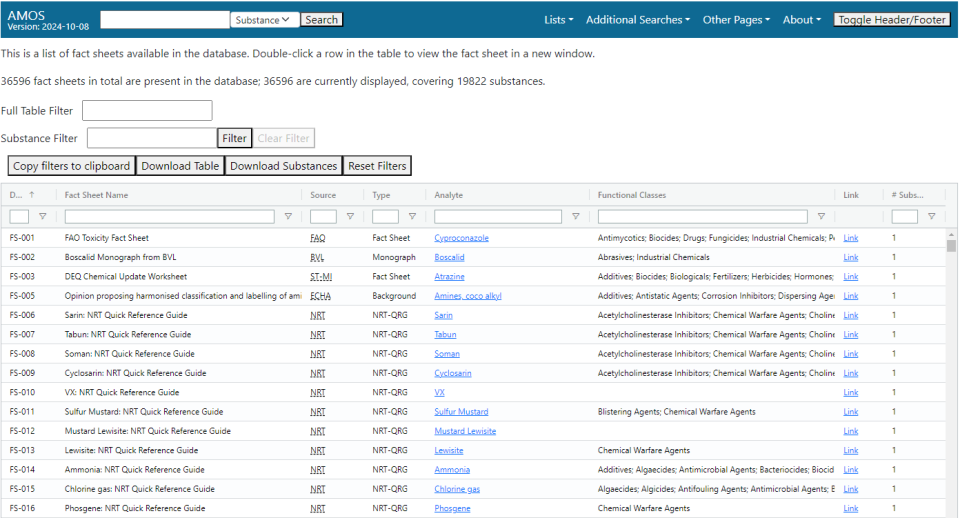Expand the Other Pages dropdown menu
The height and width of the screenshot is (518, 960).
click(x=735, y=20)
